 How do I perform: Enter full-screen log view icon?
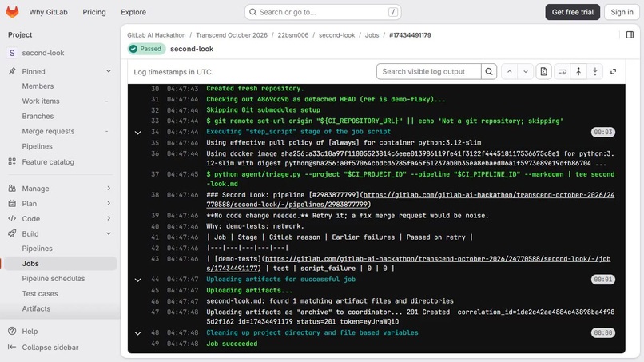(613, 71)
